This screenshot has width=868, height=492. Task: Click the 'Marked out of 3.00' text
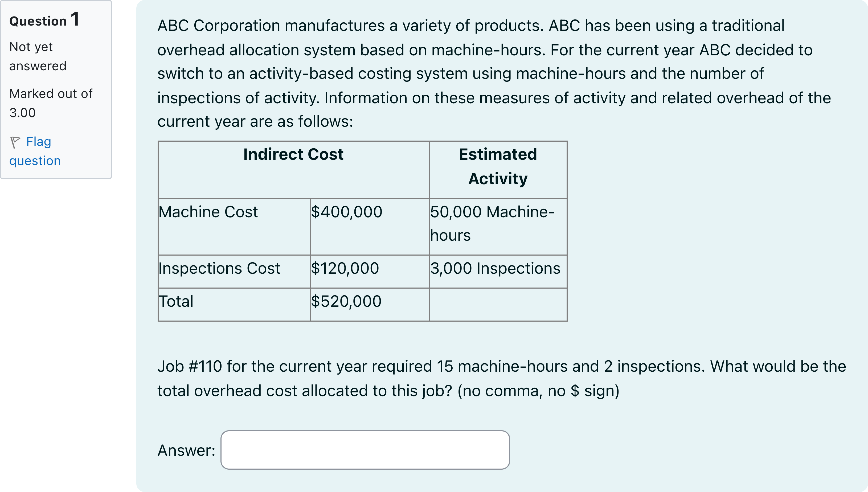click(50, 103)
